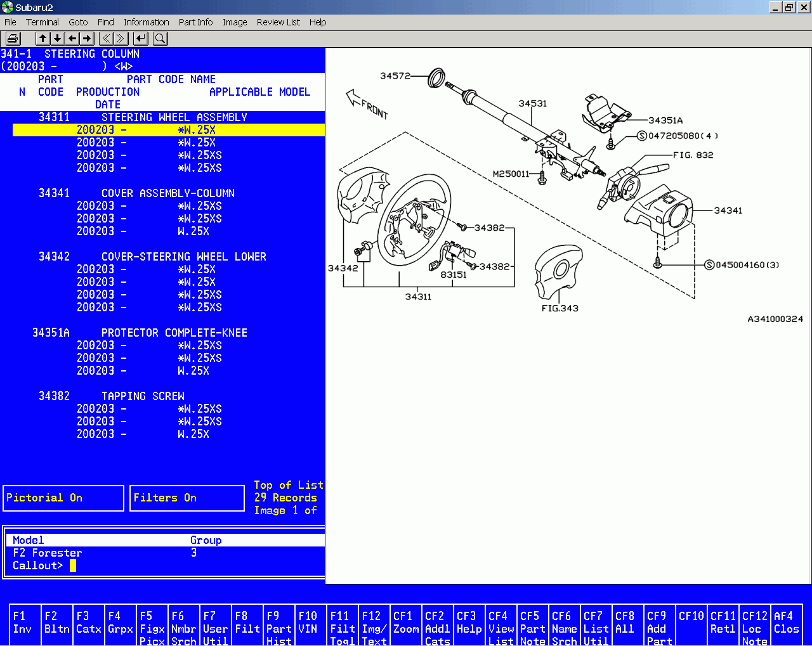The width and height of the screenshot is (812, 646).
Task: Open the Help menu
Action: coord(318,22)
